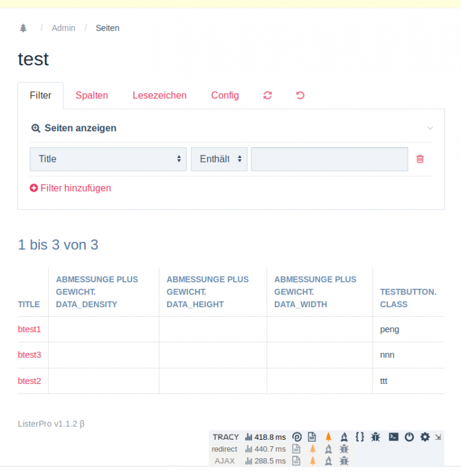Click the refresh results icon in tab bar

point(267,95)
